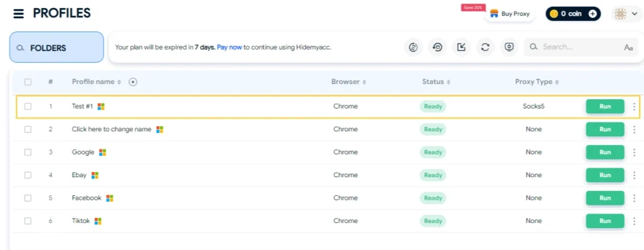Open the FOLDERS search panel

pos(56,47)
